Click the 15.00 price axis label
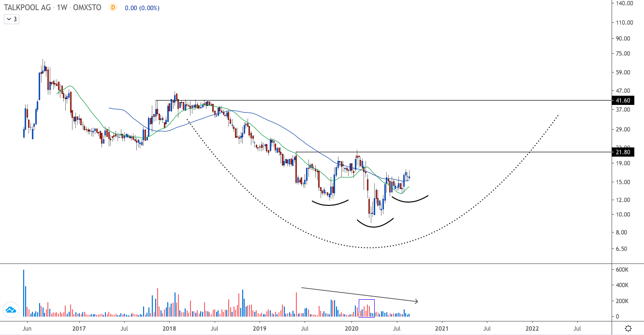The width and height of the screenshot is (644, 335). [624, 182]
